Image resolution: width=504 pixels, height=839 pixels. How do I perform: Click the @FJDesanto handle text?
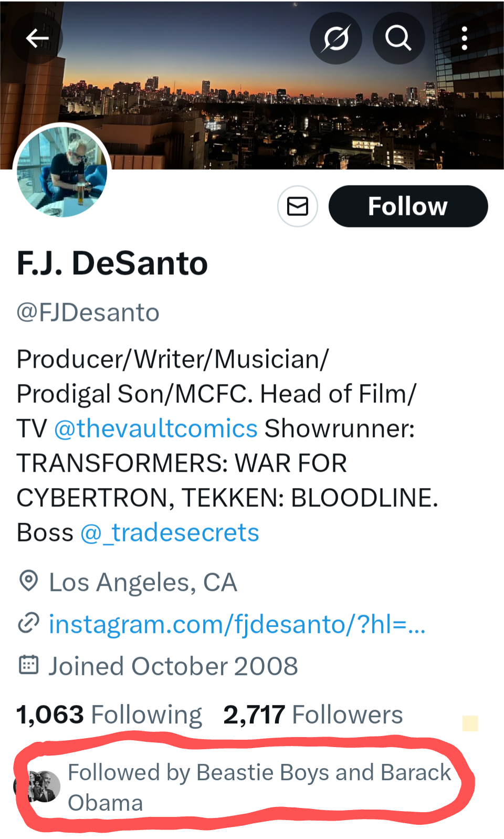pyautogui.click(x=88, y=313)
